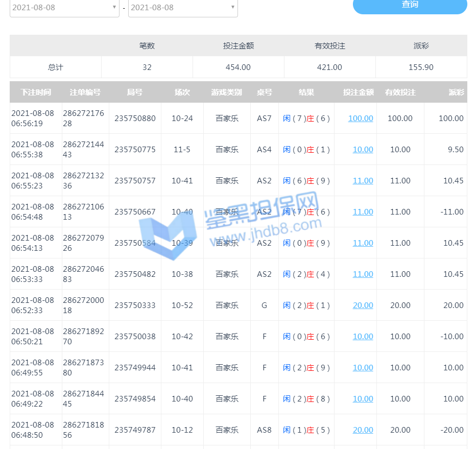Click the end date dropdown arrow
The image size is (476, 449).
[232, 8]
